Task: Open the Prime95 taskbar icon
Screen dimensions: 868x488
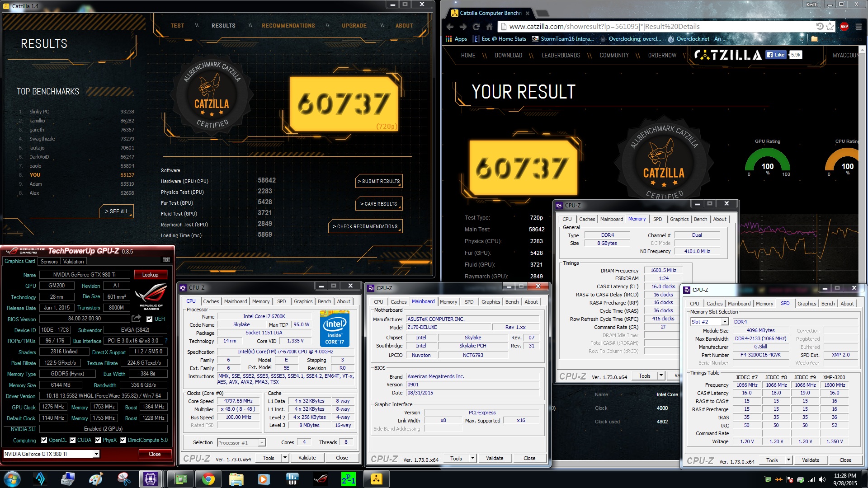Action: pos(349,479)
